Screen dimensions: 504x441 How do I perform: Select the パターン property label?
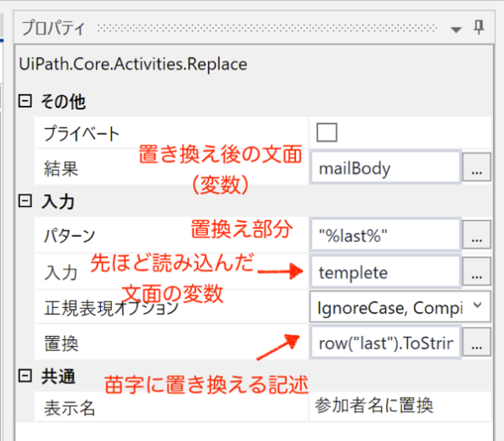(x=70, y=236)
